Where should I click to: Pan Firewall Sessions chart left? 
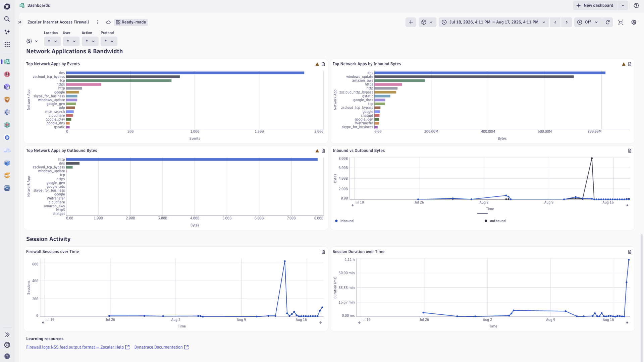43,322
